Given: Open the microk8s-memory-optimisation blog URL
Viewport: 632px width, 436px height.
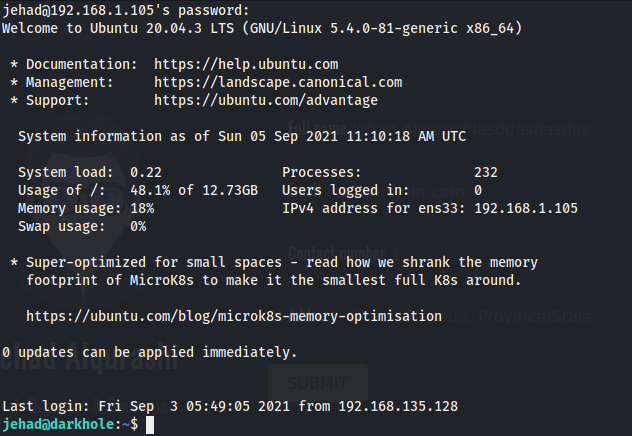Looking at the screenshot, I should [233, 316].
